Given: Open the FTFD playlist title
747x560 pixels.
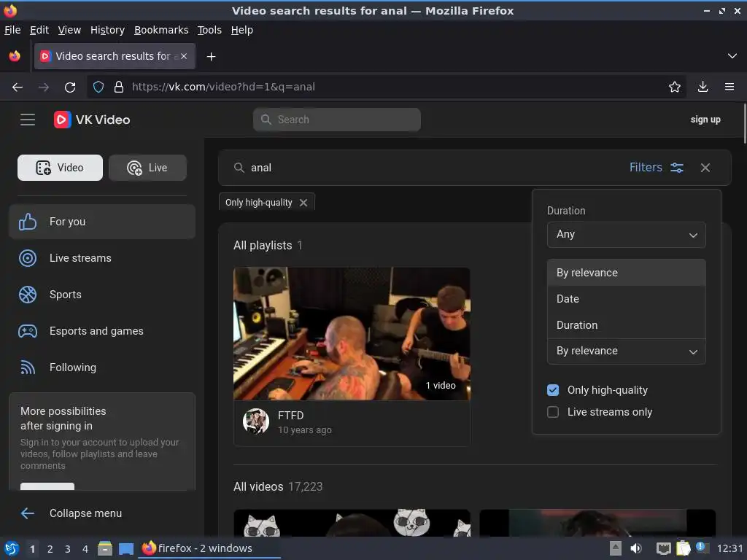Looking at the screenshot, I should point(290,415).
